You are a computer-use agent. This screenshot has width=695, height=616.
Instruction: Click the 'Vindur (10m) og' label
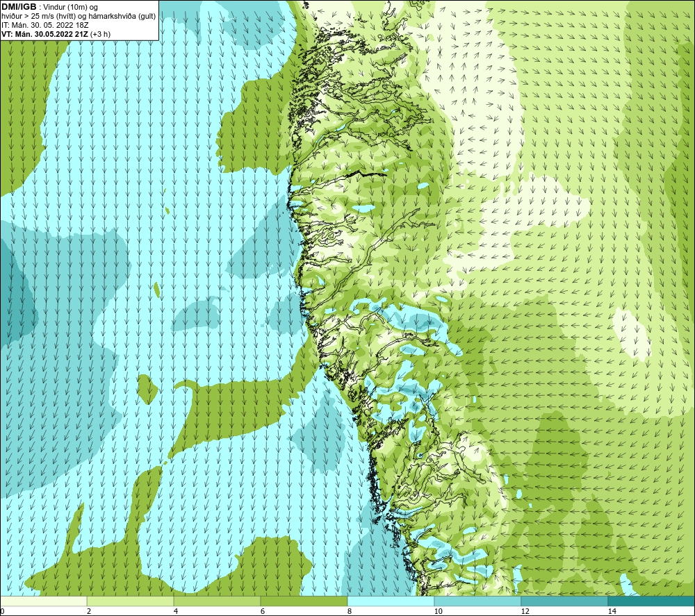click(70, 8)
